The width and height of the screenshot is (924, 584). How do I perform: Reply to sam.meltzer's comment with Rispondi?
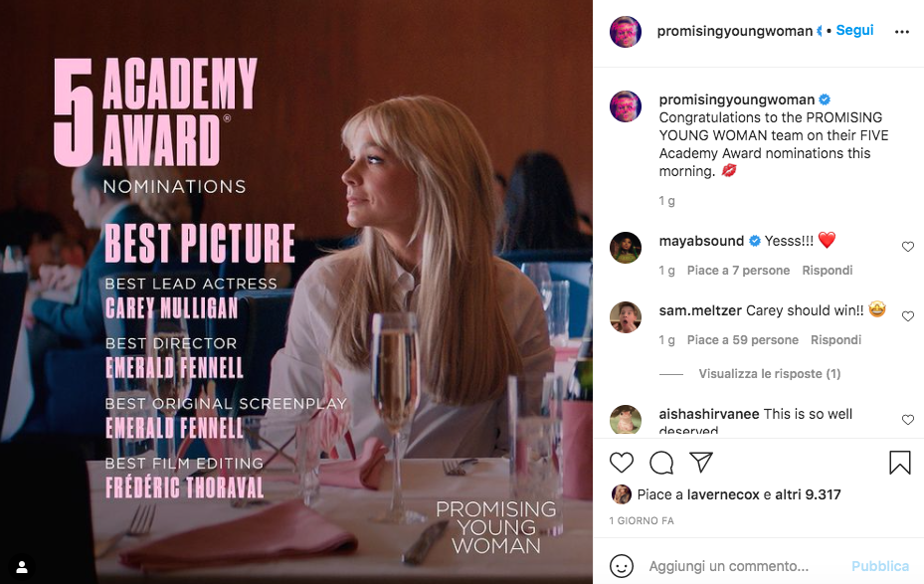[x=835, y=339]
